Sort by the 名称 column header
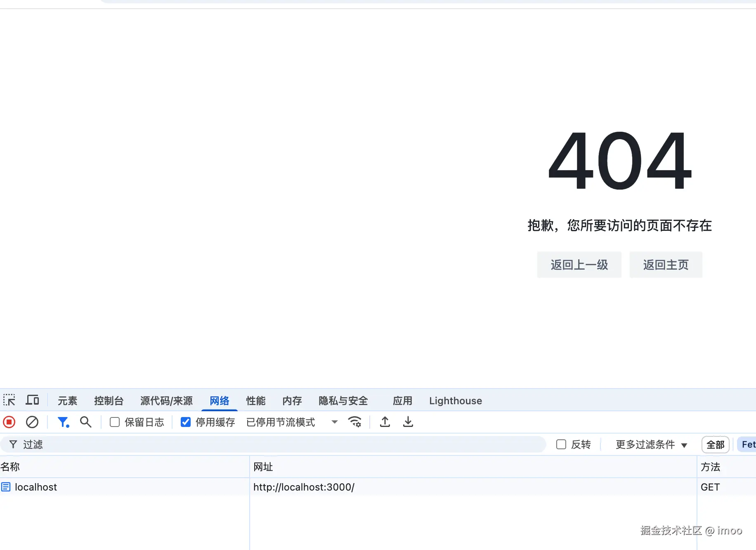 point(124,467)
